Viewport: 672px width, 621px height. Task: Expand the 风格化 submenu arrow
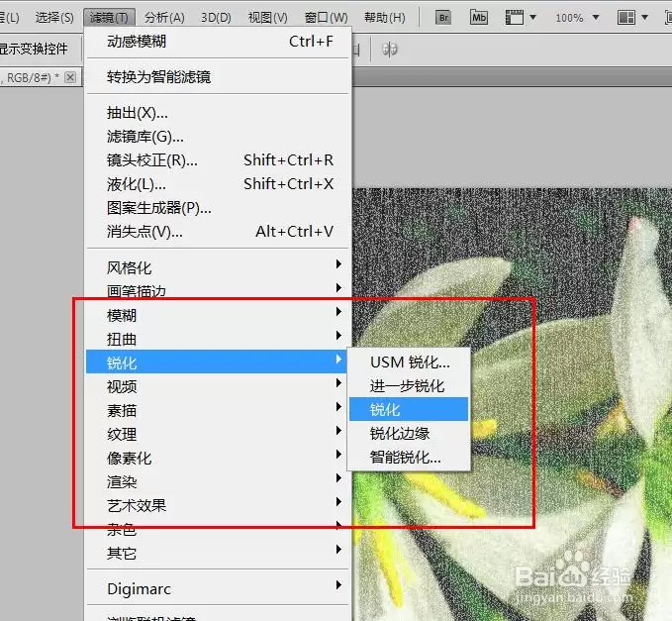(338, 263)
